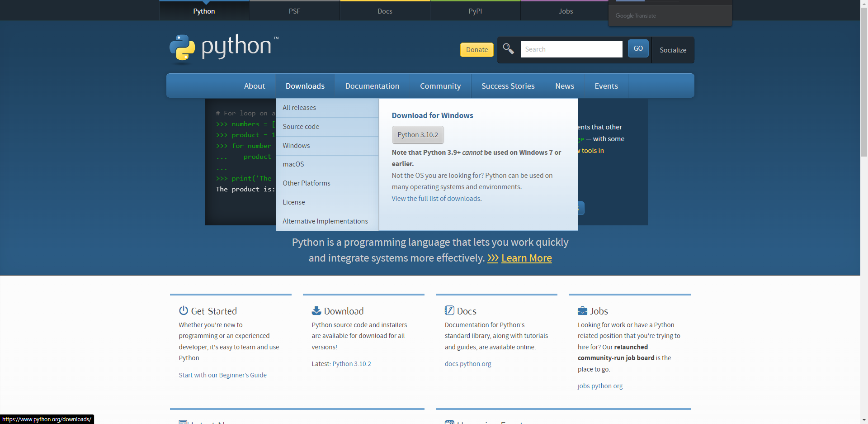The width and height of the screenshot is (868, 424).
Task: Open the Docs top tab
Action: pyautogui.click(x=385, y=11)
